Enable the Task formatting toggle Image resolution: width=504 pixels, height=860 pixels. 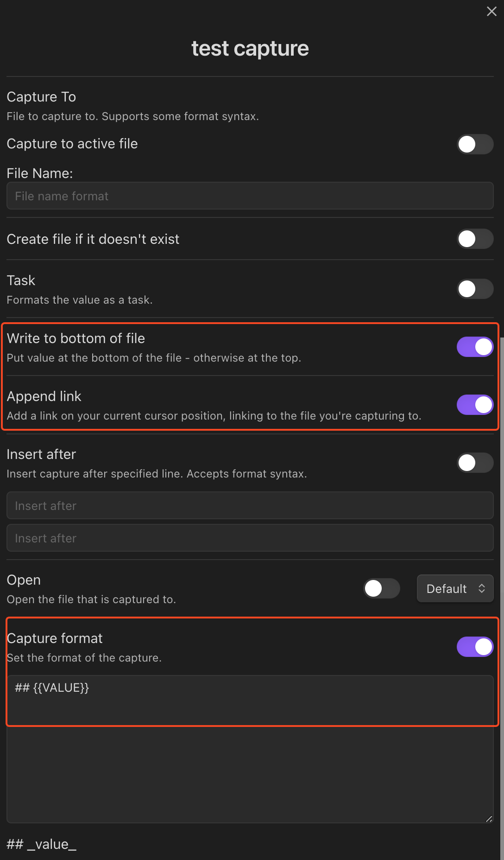coord(475,289)
